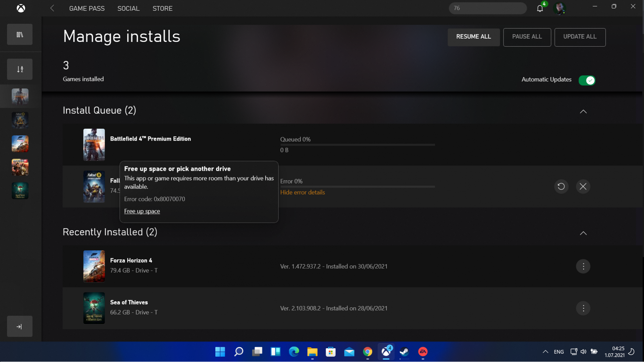Viewport: 644px width, 362px height.
Task: Open Microsoft Store from the taskbar
Action: 331,352
